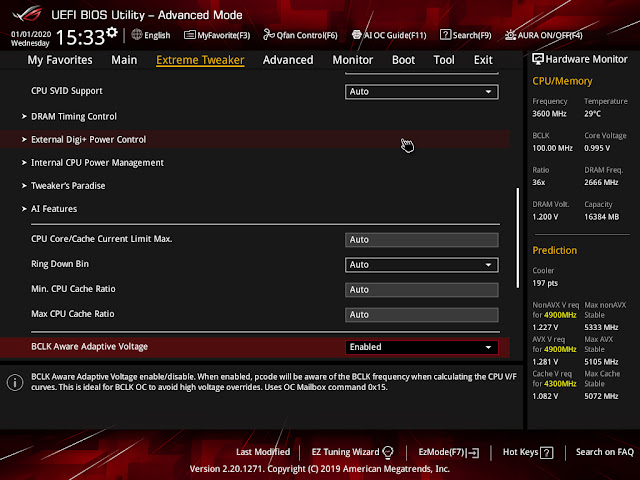Launch EZ Tuning Wizard

[352, 452]
